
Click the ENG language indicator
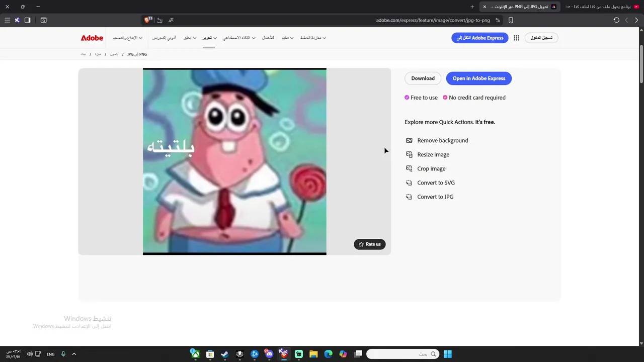[x=50, y=354]
